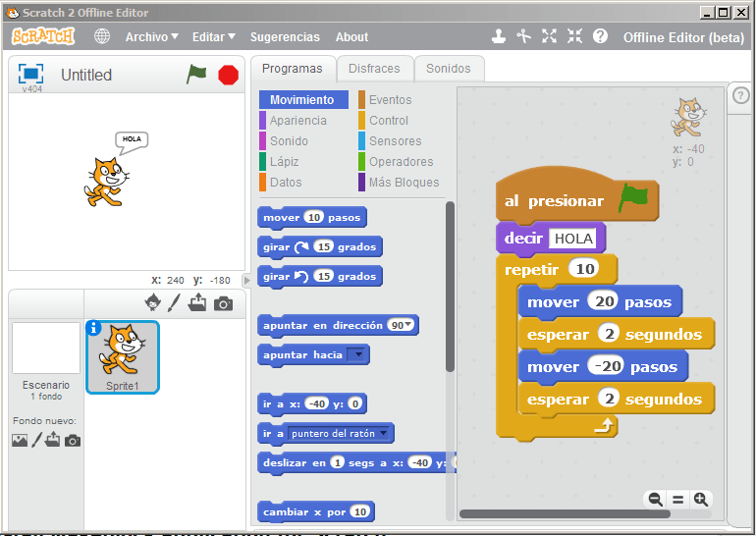Viewport: 756px width, 536px height.
Task: Select the Grow sprite tool
Action: [x=549, y=36]
